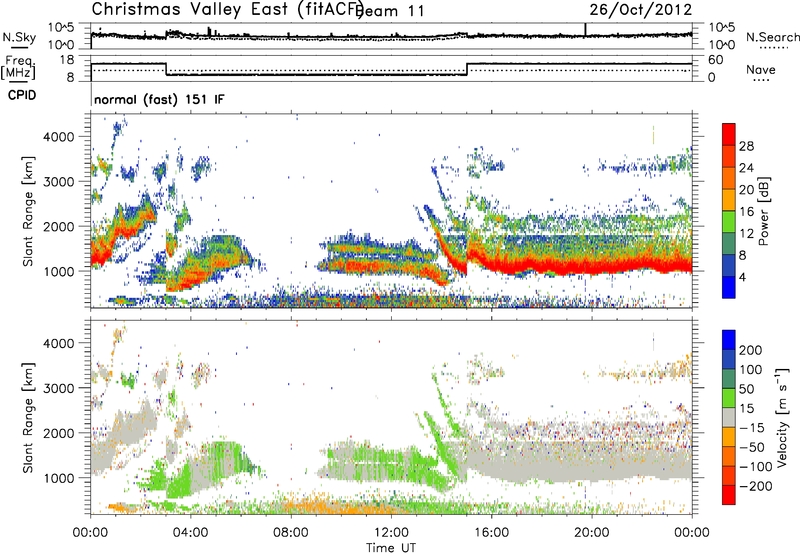Click the 'Power [dB]' colorbar title
800x554 pixels.
[763, 212]
